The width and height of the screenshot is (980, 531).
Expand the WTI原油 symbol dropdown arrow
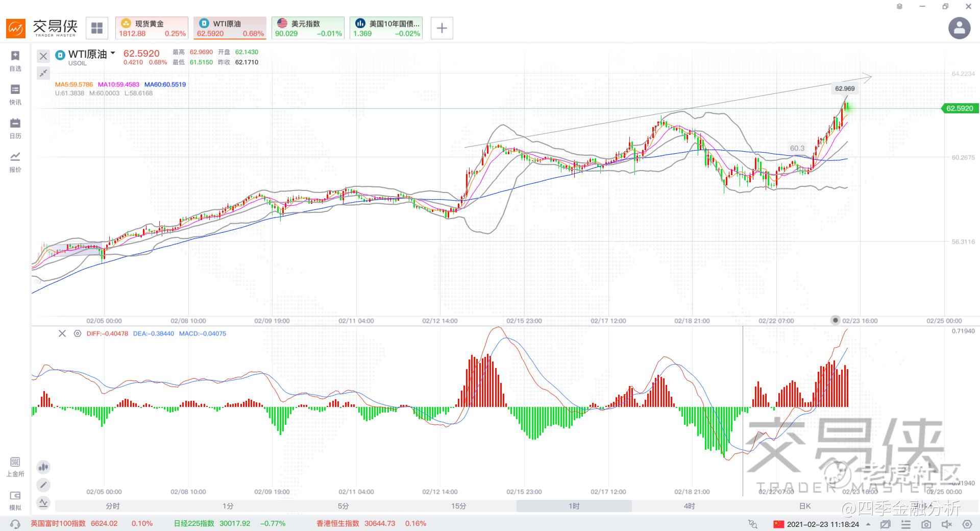113,53
